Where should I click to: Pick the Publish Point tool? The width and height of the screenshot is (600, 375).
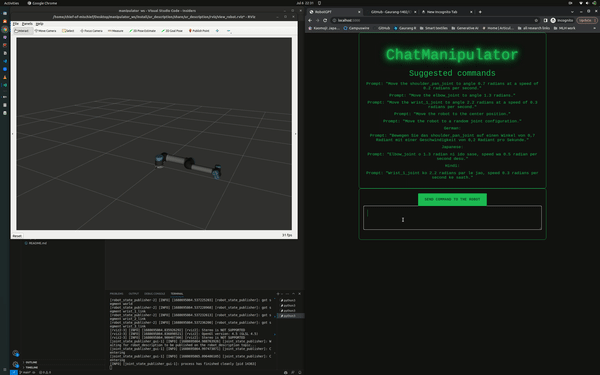199,31
